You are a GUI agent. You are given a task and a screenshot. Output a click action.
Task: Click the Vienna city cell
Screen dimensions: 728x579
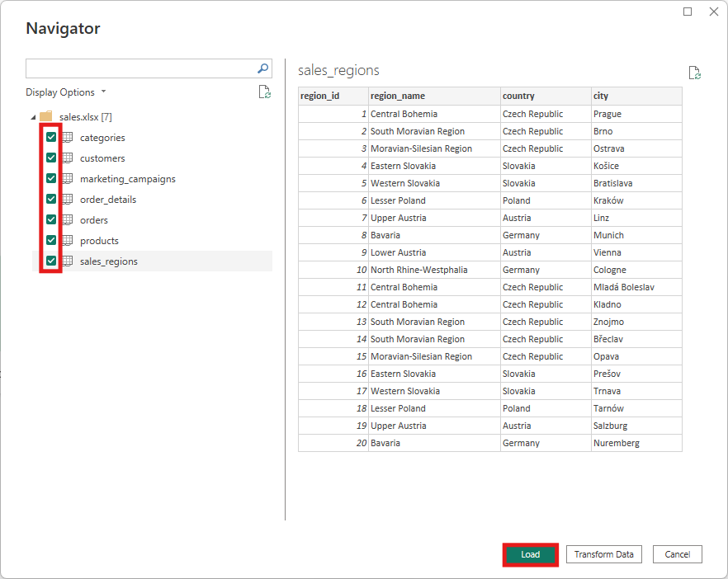click(636, 252)
